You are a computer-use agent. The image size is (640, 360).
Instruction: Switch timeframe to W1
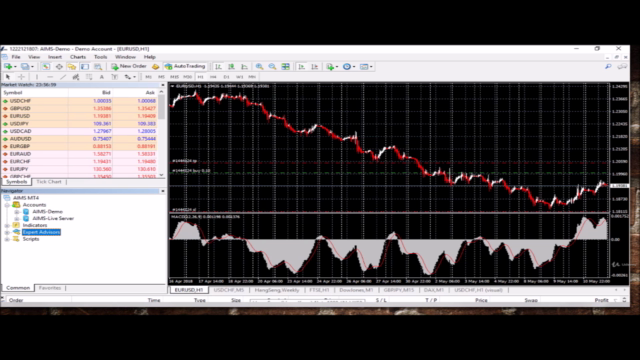(240, 77)
